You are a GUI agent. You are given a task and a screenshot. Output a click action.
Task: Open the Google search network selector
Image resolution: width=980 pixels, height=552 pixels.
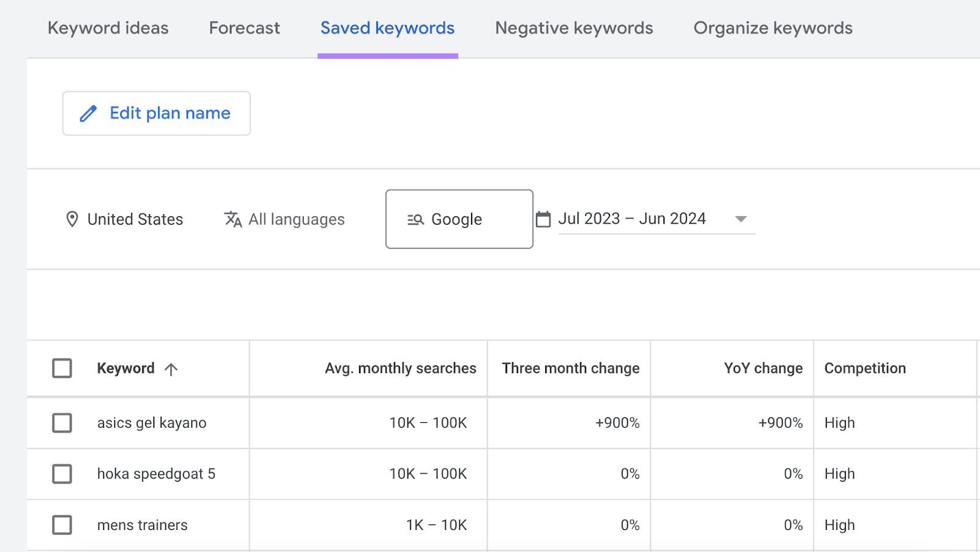pyautogui.click(x=459, y=219)
